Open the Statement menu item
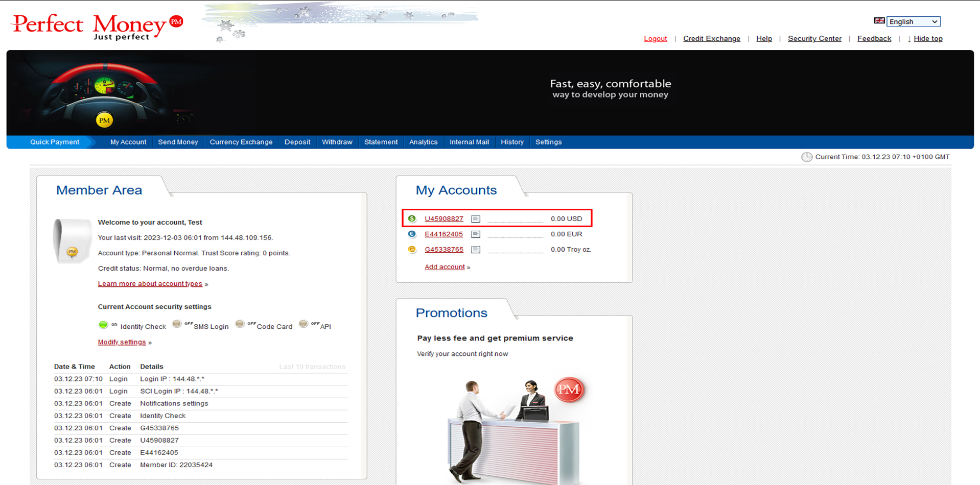This screenshot has width=980, height=485. point(381,142)
